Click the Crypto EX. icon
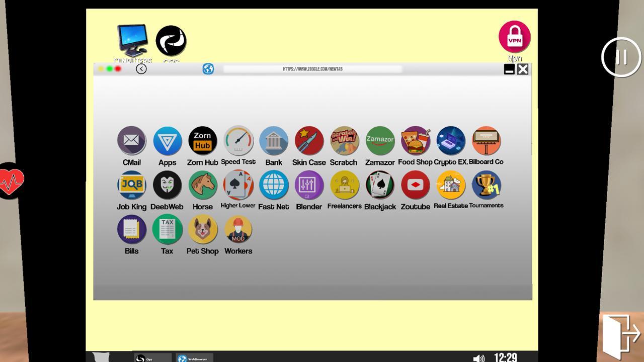The height and width of the screenshot is (362, 644). click(451, 141)
